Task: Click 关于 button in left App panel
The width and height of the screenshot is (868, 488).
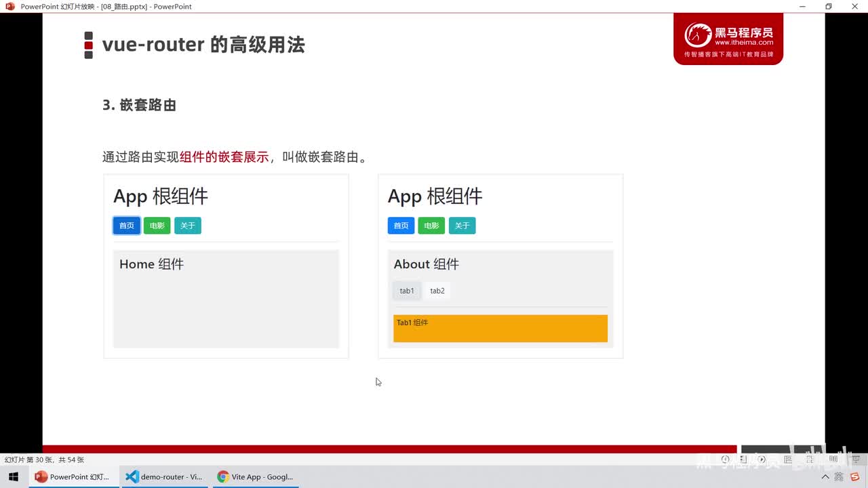Action: point(188,226)
